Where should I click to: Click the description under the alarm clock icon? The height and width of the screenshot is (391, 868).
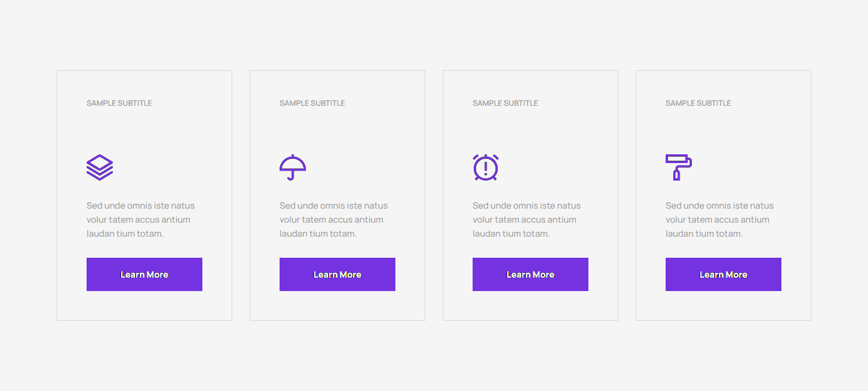point(526,220)
